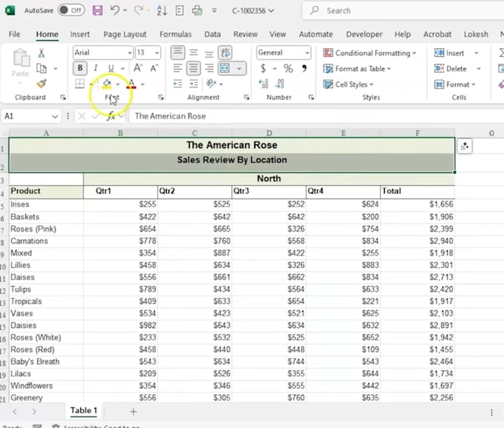Click Bottom Align icon
This screenshot has width=504, height=428.
tap(209, 53)
